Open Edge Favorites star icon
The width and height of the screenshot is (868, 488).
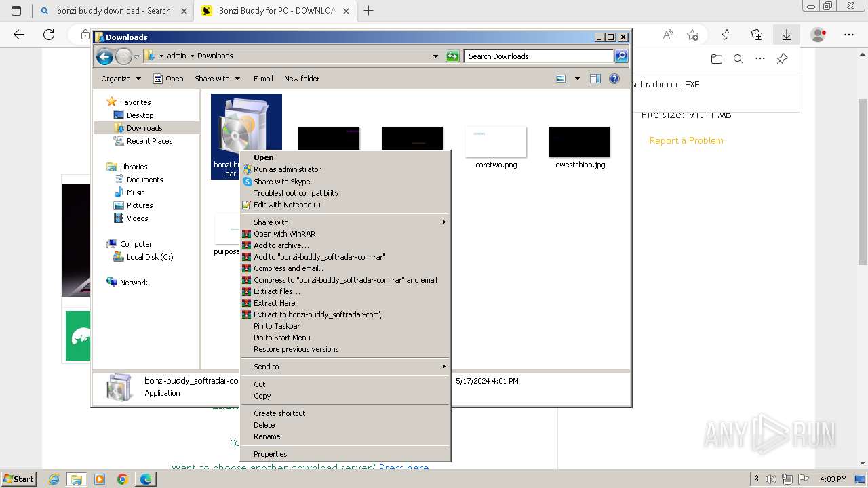(x=727, y=35)
